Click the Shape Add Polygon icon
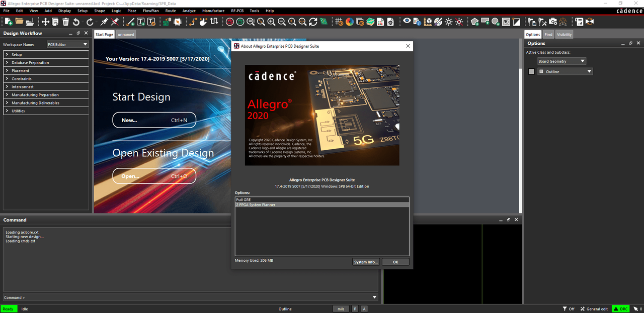 click(475, 22)
